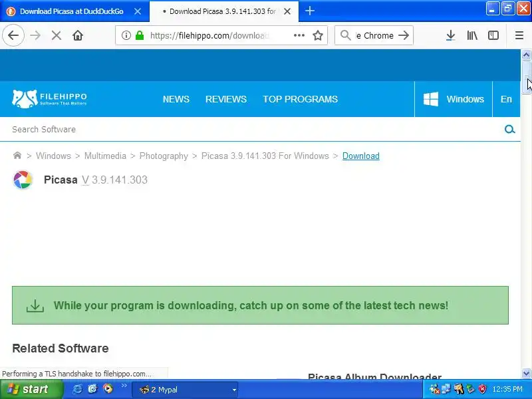Viewport: 532px width, 399px height.
Task: Open the downloads panel
Action: [450, 35]
